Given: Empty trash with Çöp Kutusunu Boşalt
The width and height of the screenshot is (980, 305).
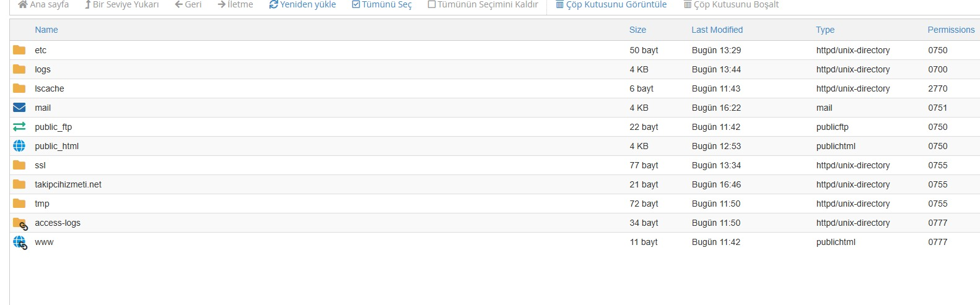Looking at the screenshot, I should point(732,4).
